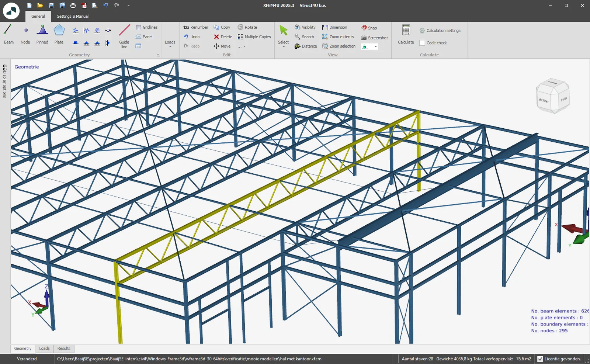This screenshot has height=364, width=590.
Task: Click the Save As icon
Action: pos(62,6)
